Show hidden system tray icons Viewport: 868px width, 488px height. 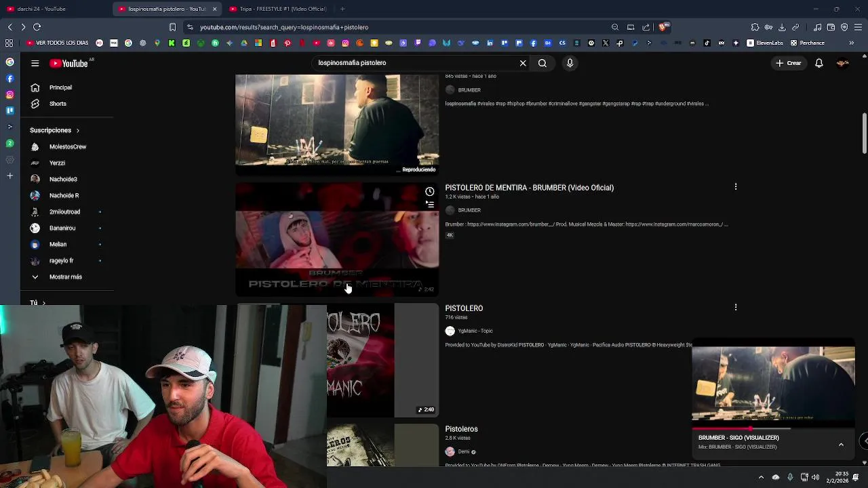point(761,477)
